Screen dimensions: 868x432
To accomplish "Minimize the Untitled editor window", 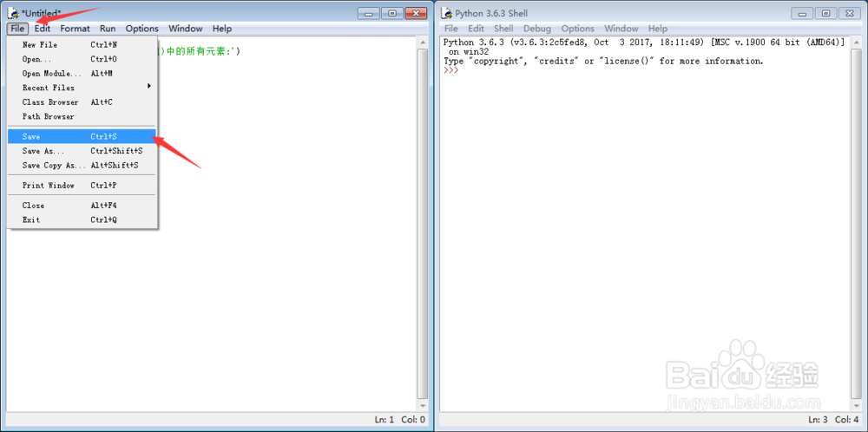I will point(368,13).
